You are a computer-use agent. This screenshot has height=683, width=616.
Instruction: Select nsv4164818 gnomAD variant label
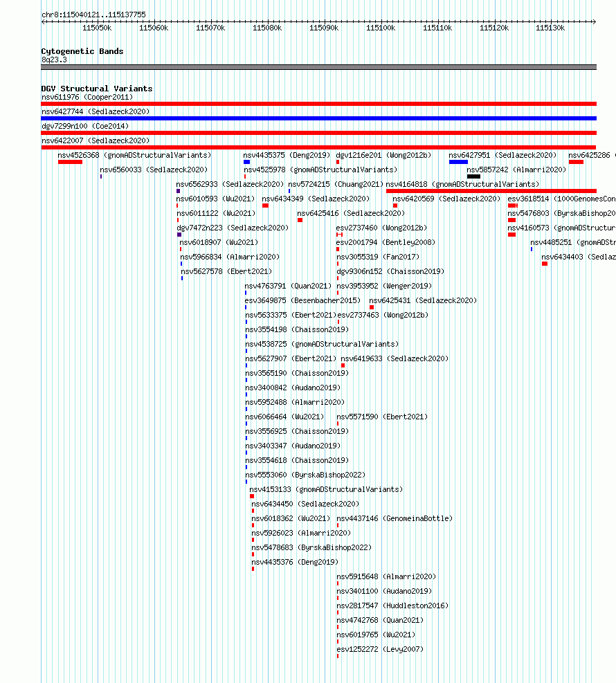(462, 184)
